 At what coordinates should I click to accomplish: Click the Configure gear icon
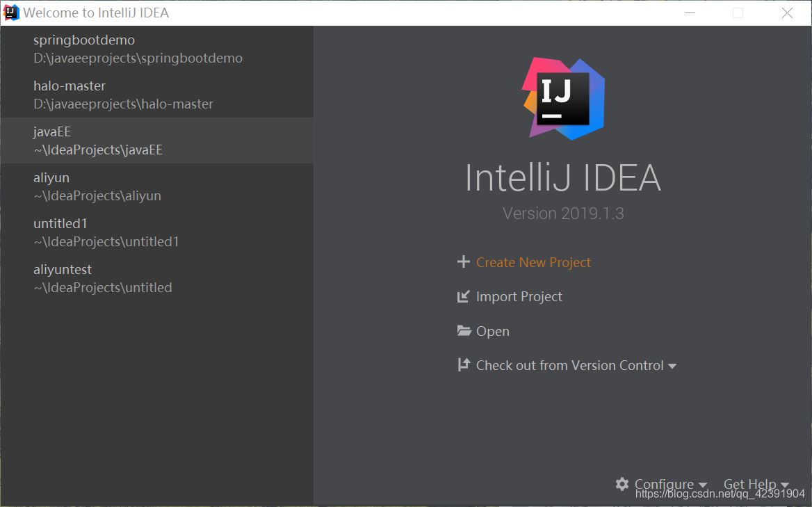(x=622, y=483)
